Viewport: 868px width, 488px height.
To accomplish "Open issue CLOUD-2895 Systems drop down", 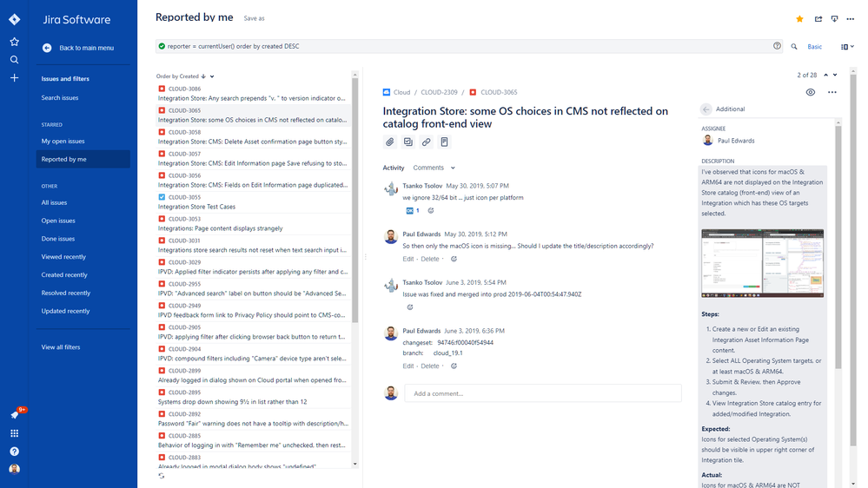I will tap(253, 398).
